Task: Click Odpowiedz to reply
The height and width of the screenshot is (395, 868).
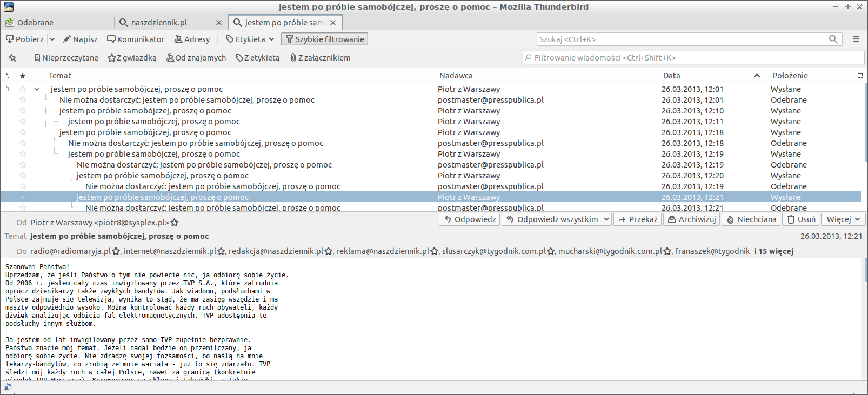Action: point(470,219)
